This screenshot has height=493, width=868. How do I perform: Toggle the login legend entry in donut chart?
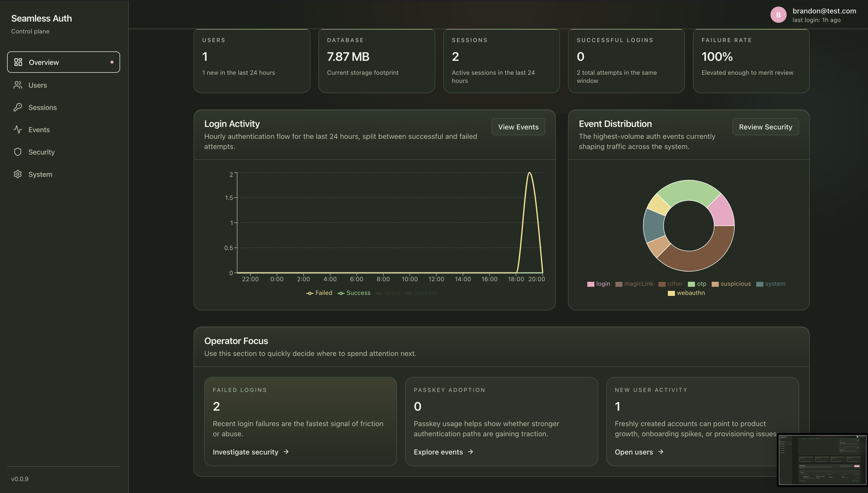point(598,284)
